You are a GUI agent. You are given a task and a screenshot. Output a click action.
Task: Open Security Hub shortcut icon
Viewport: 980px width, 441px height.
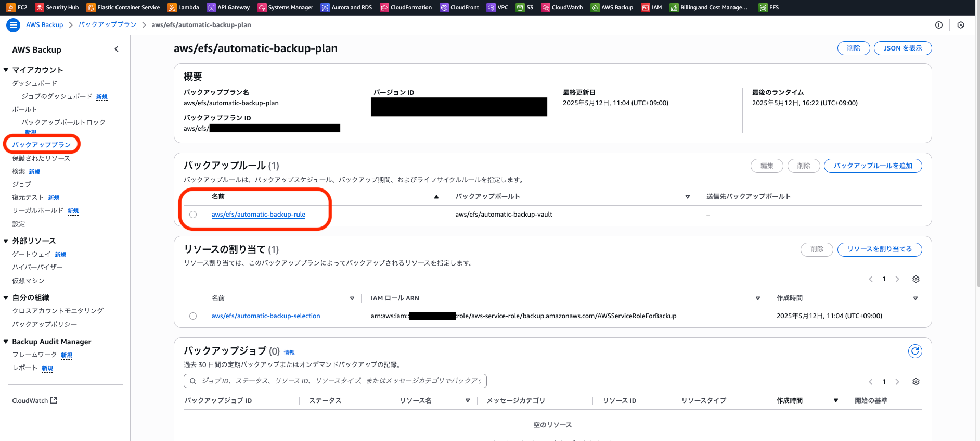(x=40, y=7)
